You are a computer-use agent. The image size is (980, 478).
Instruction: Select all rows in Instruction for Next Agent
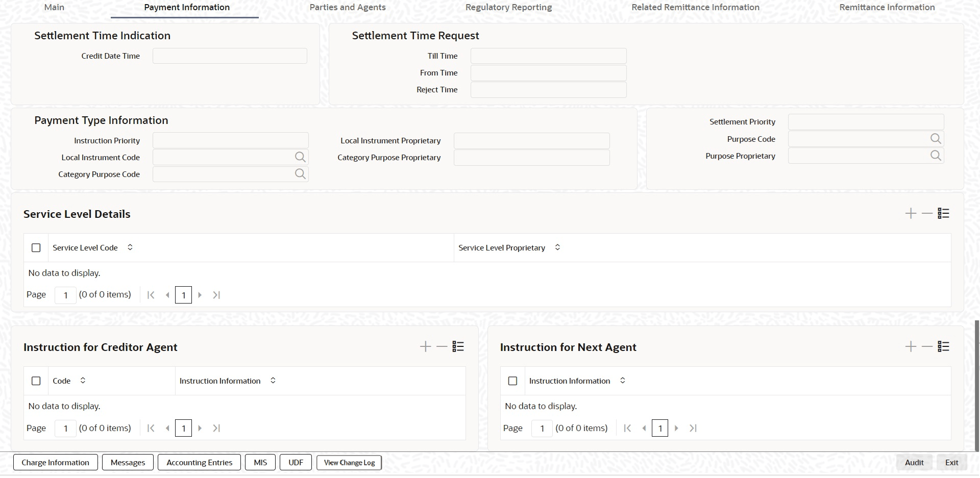pyautogui.click(x=513, y=381)
